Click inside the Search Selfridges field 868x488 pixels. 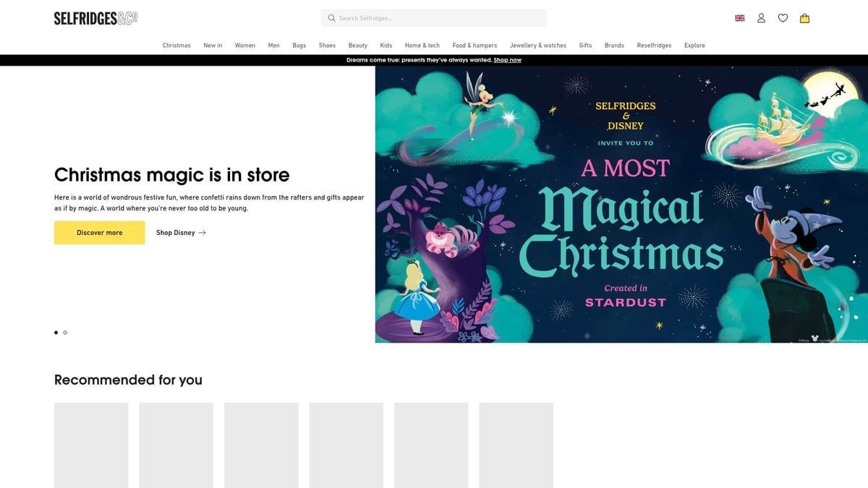pyautogui.click(x=434, y=17)
